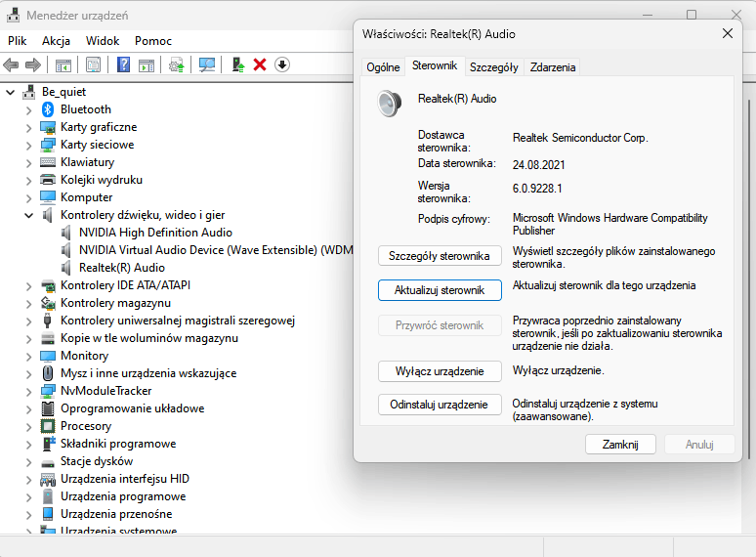Expand the Procesory category

click(x=29, y=427)
